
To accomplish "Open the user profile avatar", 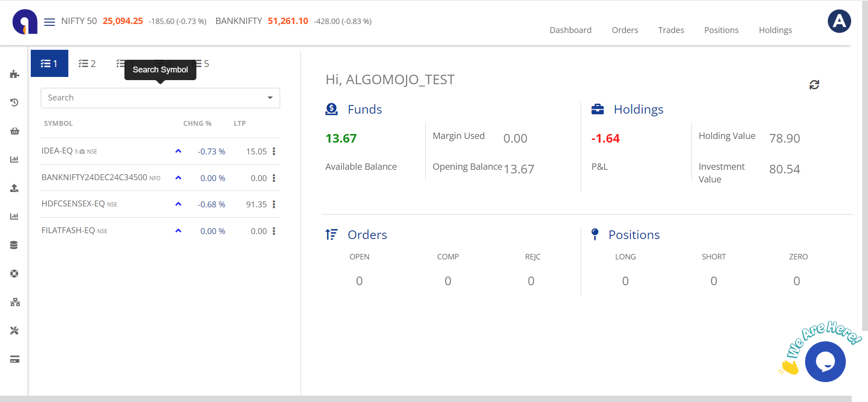I will [839, 21].
